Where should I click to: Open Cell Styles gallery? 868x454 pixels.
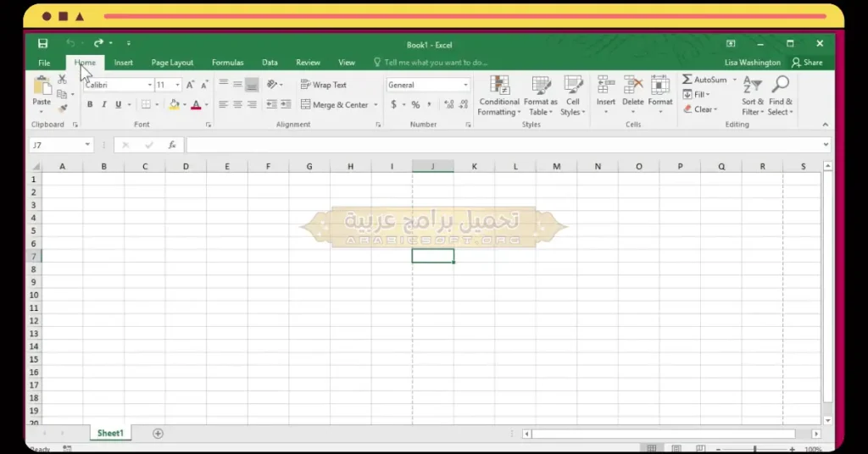click(573, 96)
